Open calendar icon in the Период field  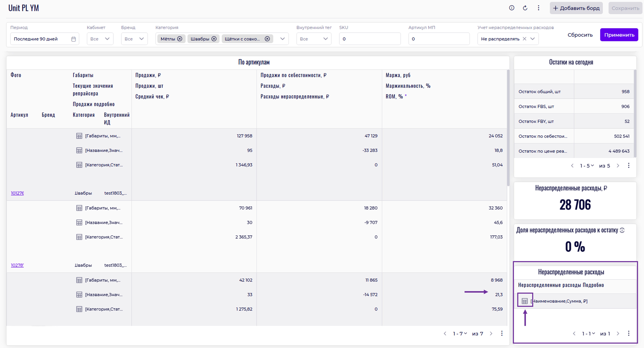[x=73, y=39]
